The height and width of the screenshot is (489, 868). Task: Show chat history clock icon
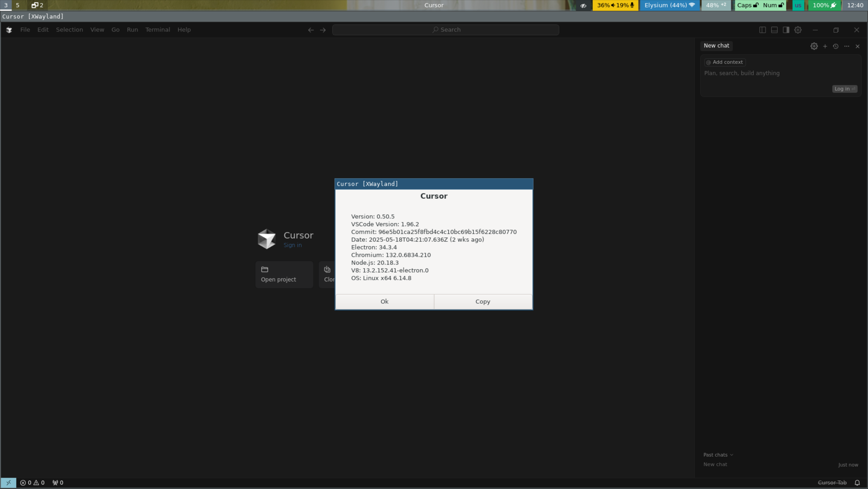[836, 46]
